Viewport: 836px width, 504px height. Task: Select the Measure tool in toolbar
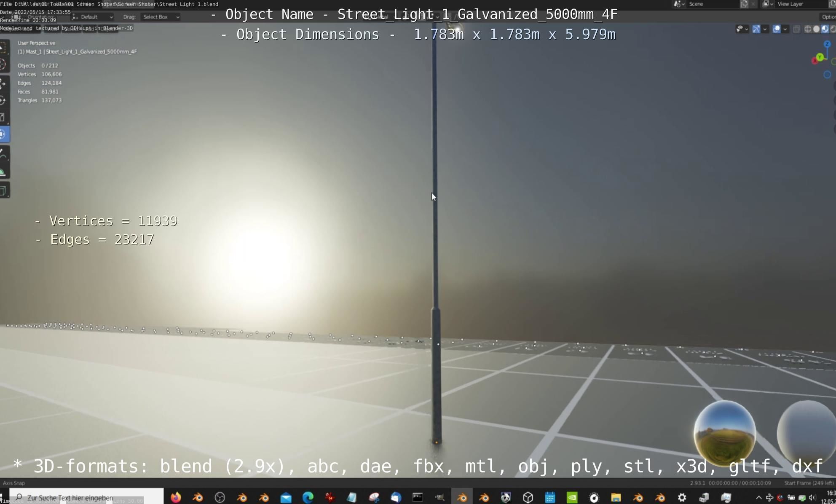(3, 171)
